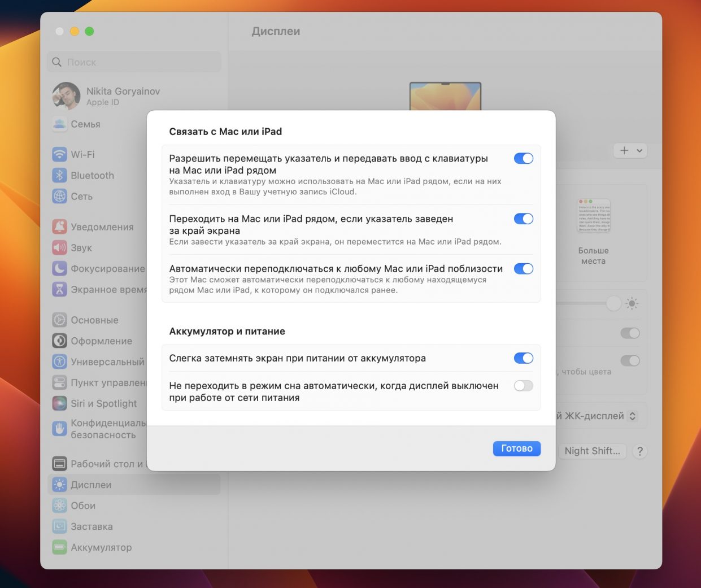
Task: Select the Экранное время hourglass icon
Action: coord(59,289)
